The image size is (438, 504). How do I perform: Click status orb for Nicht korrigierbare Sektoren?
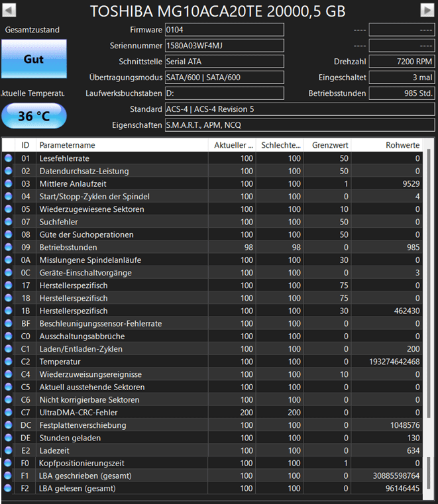point(9,399)
